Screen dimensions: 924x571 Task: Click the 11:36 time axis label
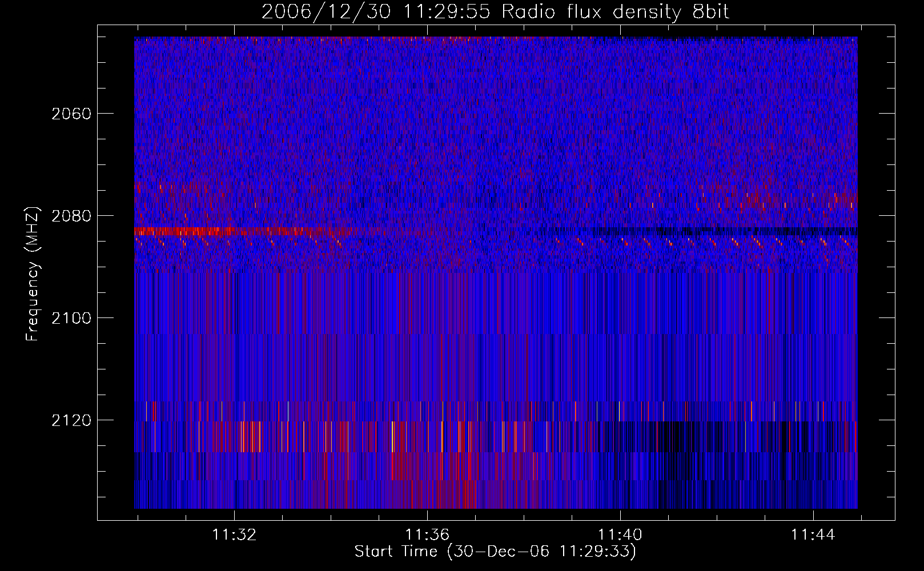click(427, 535)
